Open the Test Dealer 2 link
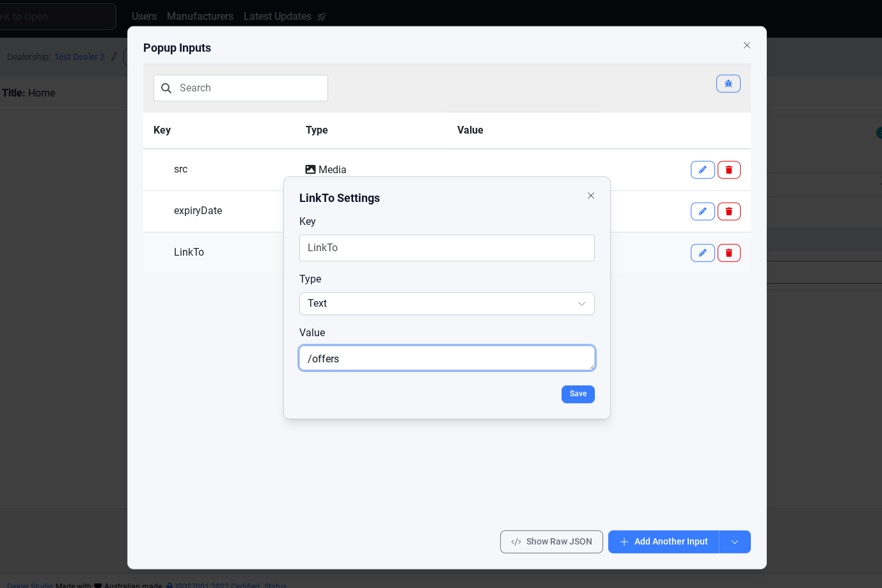Image resolution: width=882 pixels, height=588 pixels. pyautogui.click(x=79, y=57)
